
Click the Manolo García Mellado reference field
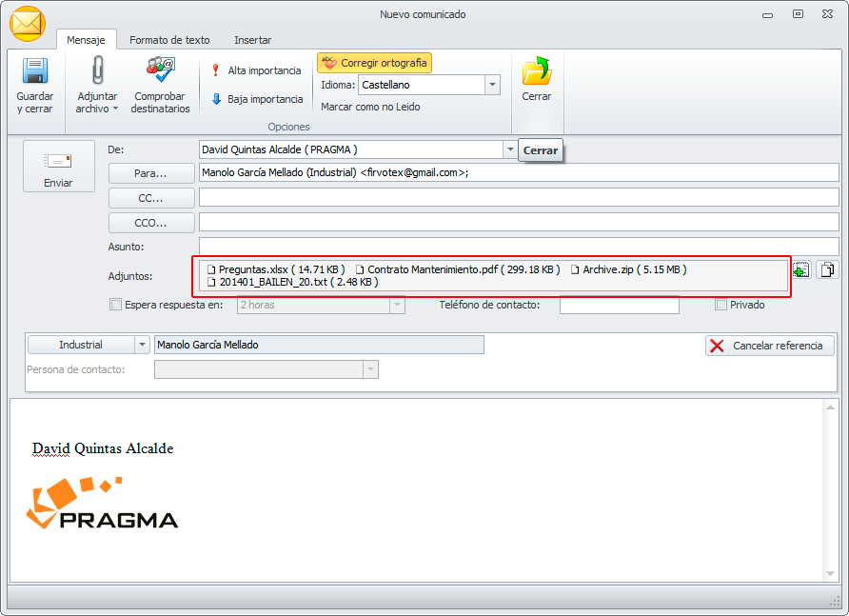coord(319,345)
